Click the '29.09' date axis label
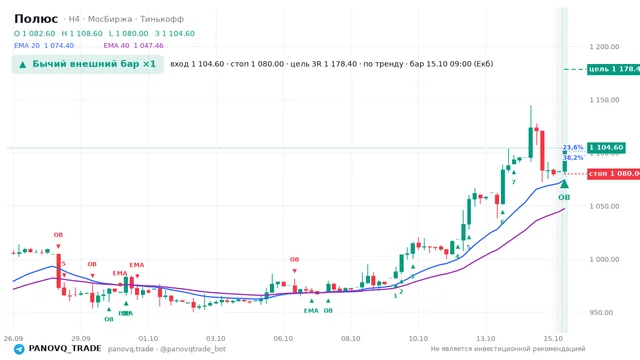640x360 pixels. click(x=80, y=339)
